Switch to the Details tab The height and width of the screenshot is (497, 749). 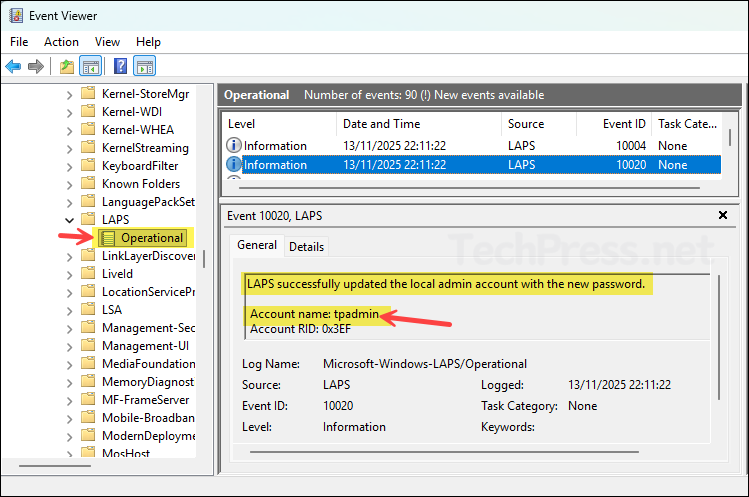(x=306, y=246)
